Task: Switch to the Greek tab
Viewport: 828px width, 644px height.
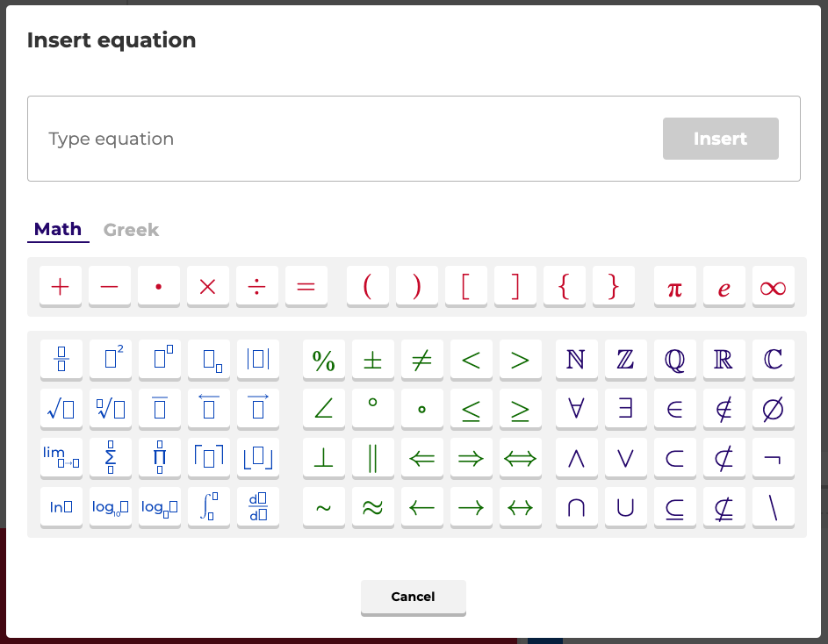Action: 131,229
